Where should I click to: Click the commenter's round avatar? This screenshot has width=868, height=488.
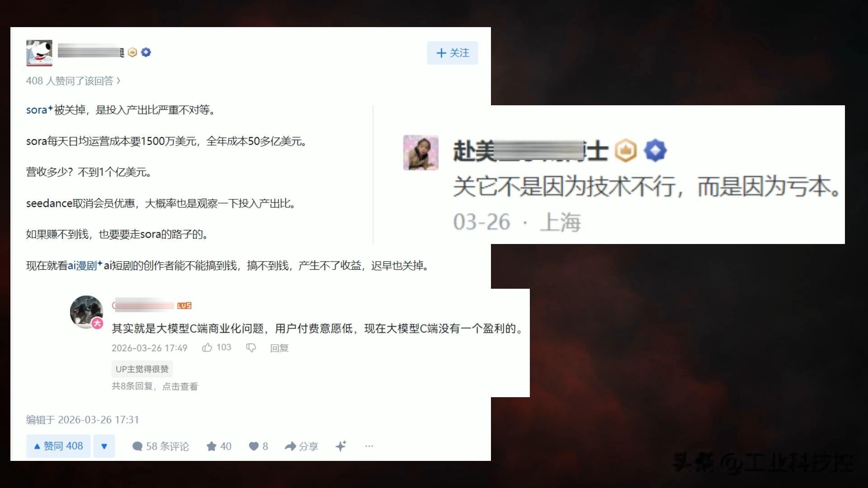click(87, 312)
